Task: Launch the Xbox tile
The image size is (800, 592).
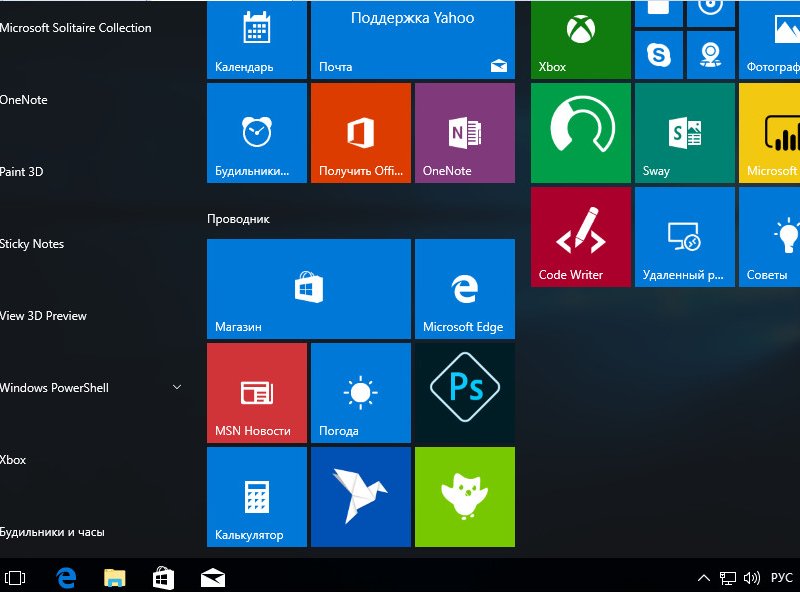Action: click(581, 40)
